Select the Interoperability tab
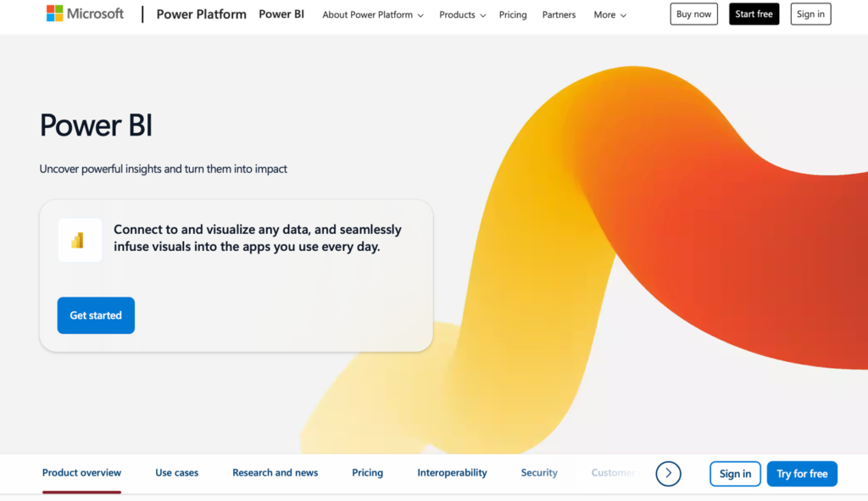868x501 pixels. tap(452, 473)
